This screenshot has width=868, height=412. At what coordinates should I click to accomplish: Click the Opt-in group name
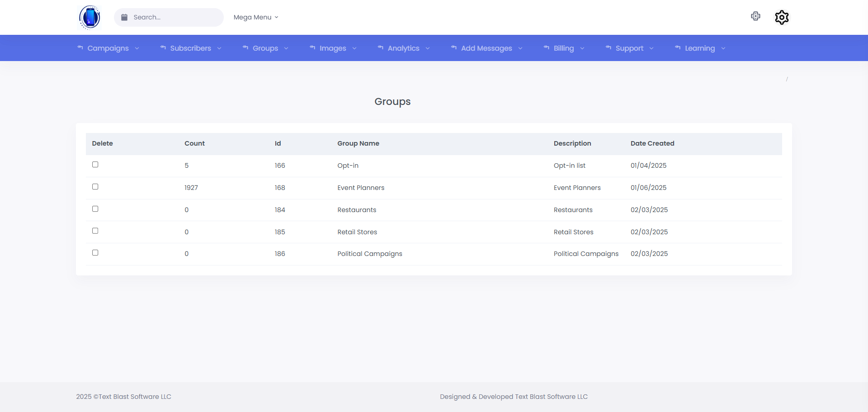coord(348,166)
